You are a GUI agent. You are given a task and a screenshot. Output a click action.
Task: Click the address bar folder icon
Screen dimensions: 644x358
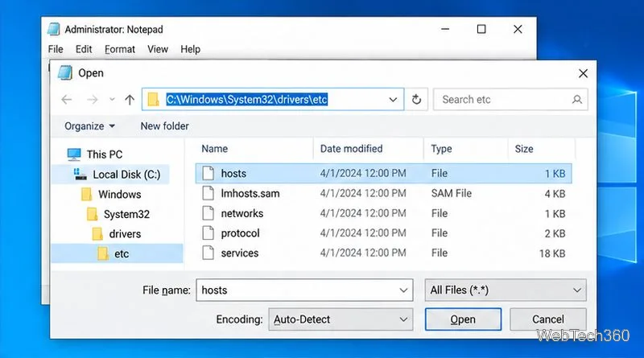(153, 99)
